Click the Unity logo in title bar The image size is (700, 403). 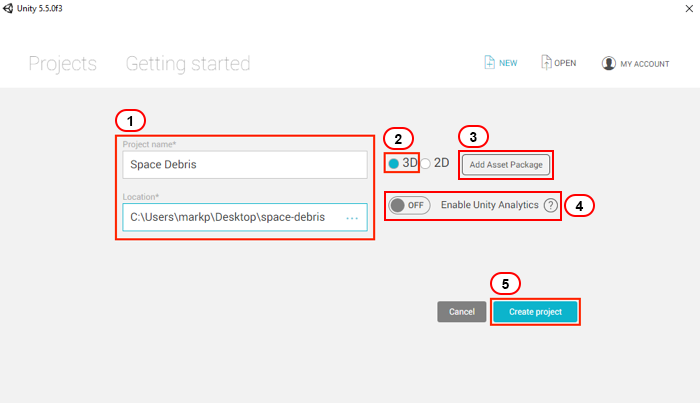tap(8, 8)
